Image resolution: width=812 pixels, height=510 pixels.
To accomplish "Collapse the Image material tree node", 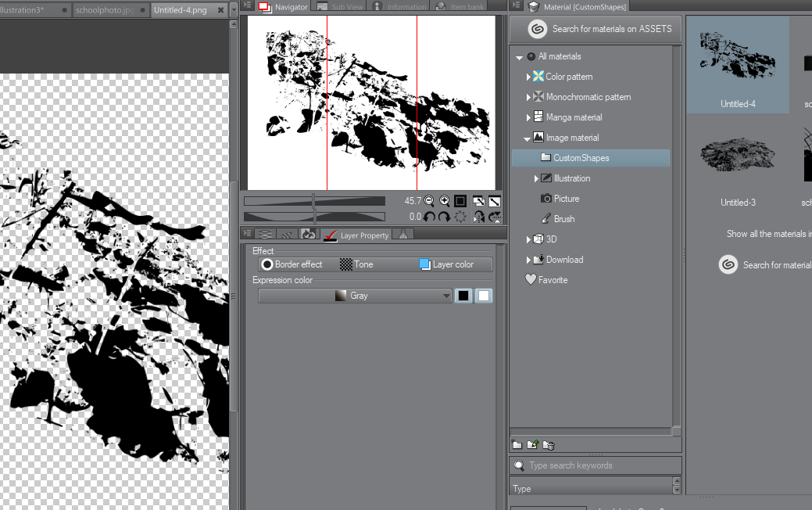I will pyautogui.click(x=528, y=138).
